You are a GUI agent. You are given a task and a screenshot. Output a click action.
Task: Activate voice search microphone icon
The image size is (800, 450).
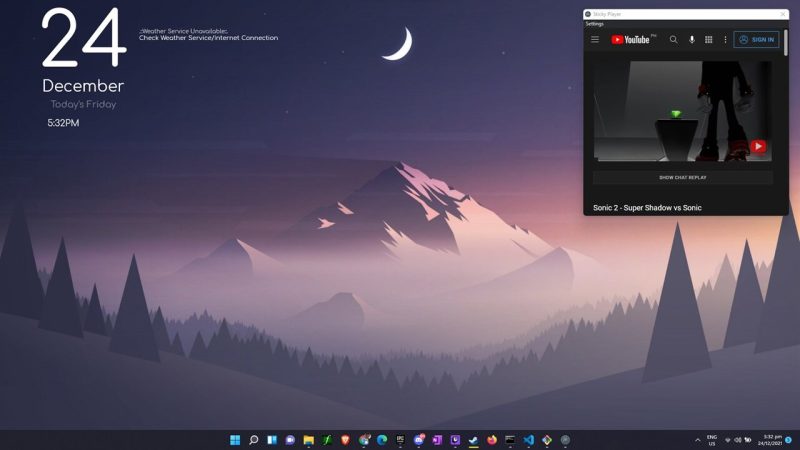coord(692,39)
